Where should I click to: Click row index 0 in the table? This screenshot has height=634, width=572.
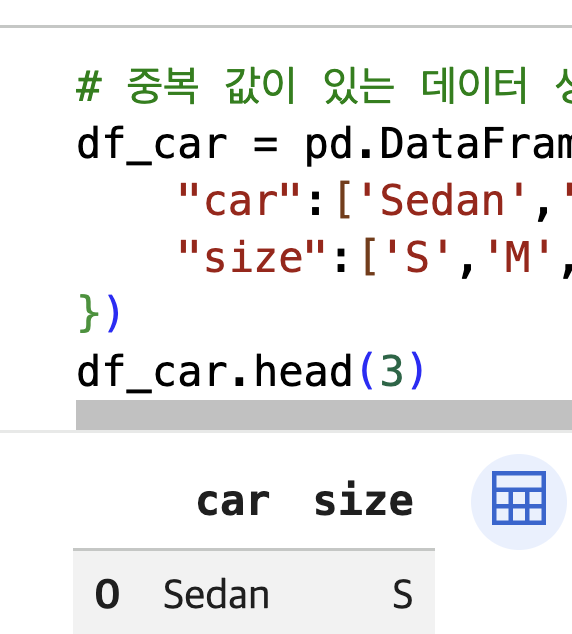click(x=107, y=594)
